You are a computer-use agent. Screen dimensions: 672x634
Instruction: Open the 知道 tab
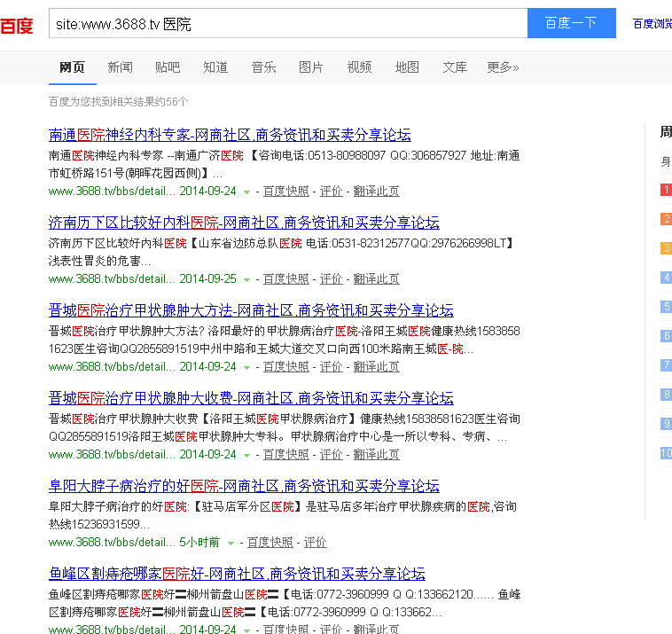(x=215, y=67)
